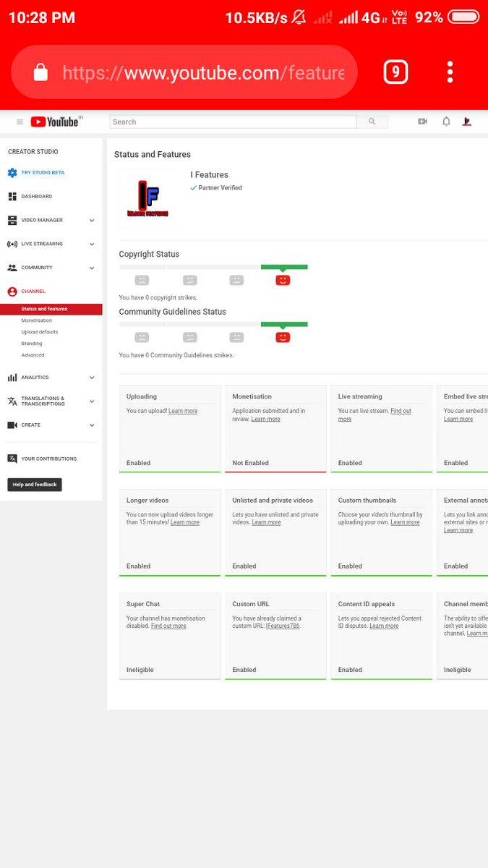Image resolution: width=488 pixels, height=868 pixels.
Task: Open Learn more in Longer videos card
Action: (x=185, y=522)
